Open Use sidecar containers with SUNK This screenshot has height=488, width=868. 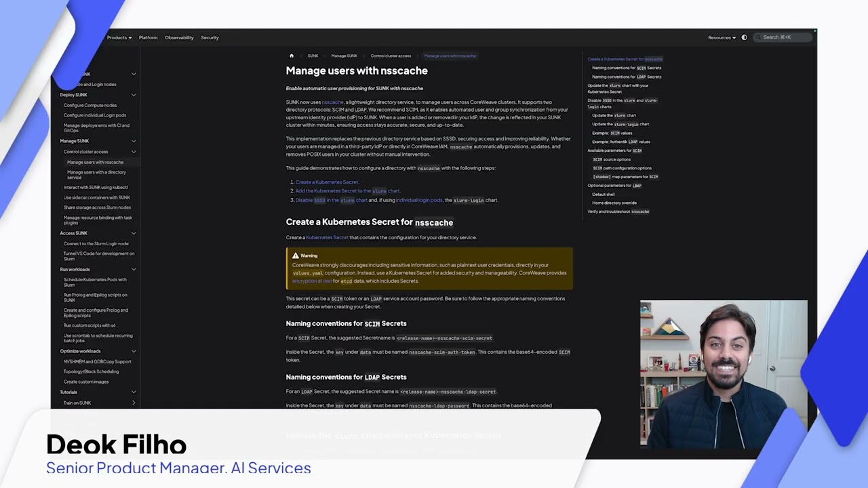coord(96,197)
